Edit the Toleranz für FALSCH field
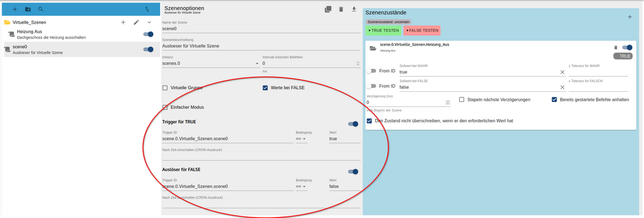The width and height of the screenshot is (644, 218). pos(598,87)
